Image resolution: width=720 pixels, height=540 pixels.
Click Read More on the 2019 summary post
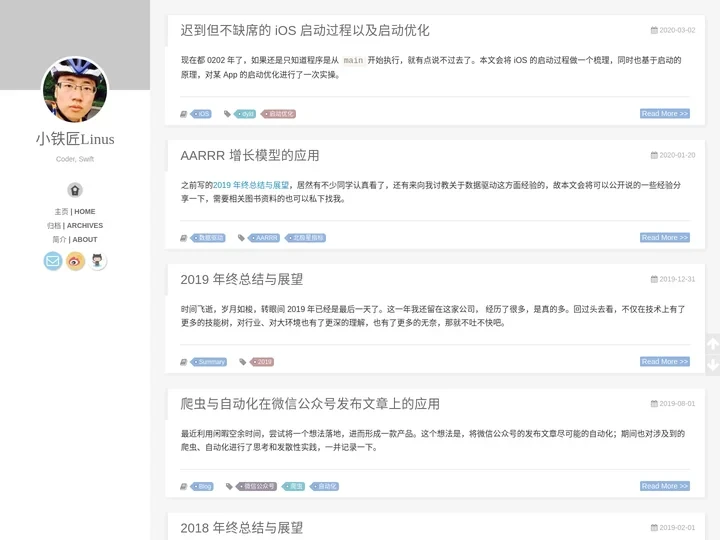pyautogui.click(x=665, y=361)
